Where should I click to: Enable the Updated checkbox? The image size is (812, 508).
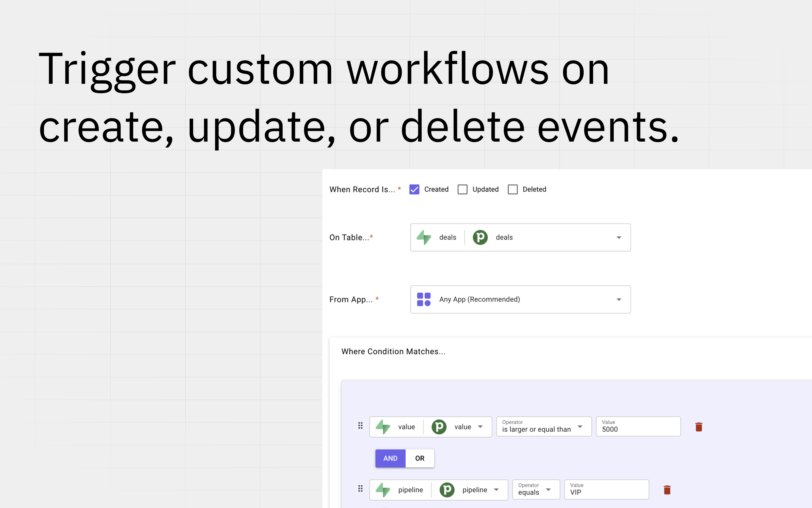coord(462,189)
